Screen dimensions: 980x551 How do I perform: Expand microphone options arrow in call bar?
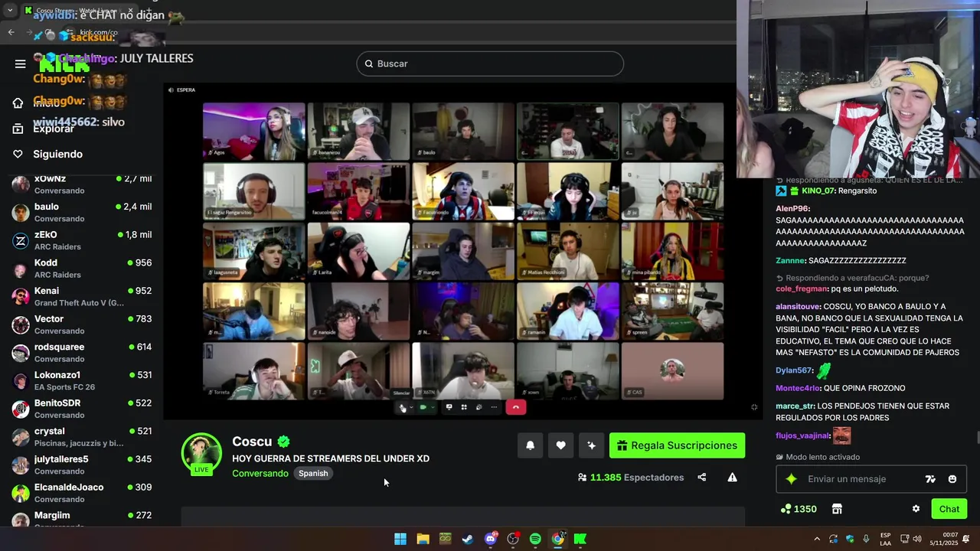click(x=411, y=407)
